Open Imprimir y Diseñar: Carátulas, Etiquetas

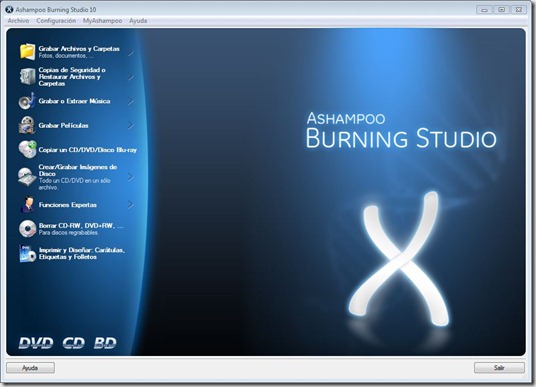[x=82, y=253]
